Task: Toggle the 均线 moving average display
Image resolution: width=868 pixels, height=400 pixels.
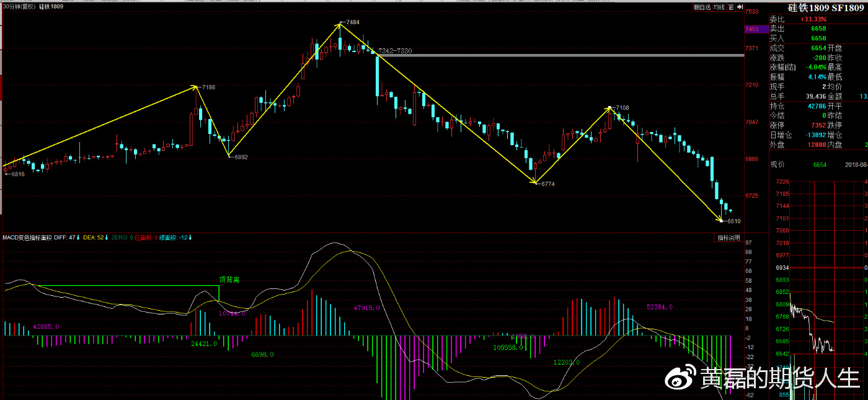Action: click(x=719, y=7)
